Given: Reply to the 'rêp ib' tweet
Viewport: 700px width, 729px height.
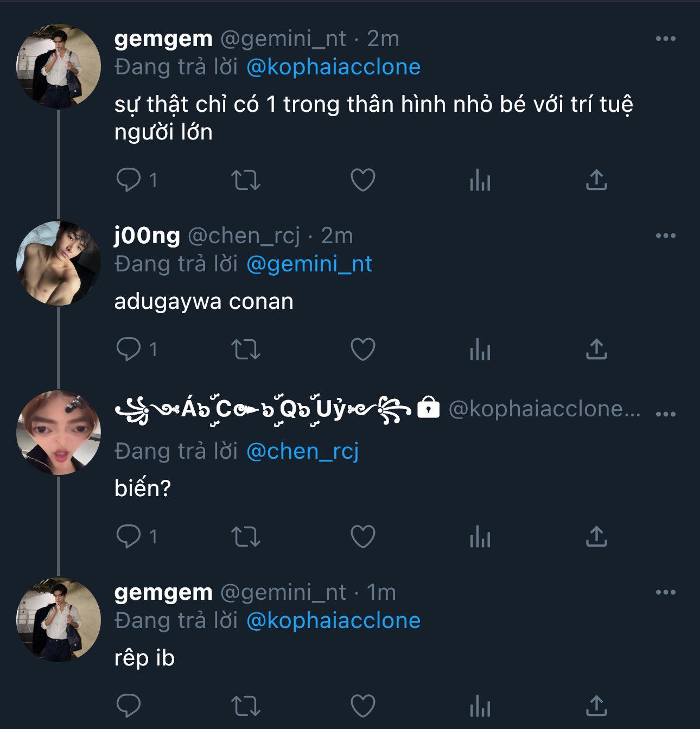Looking at the screenshot, I should 129,706.
